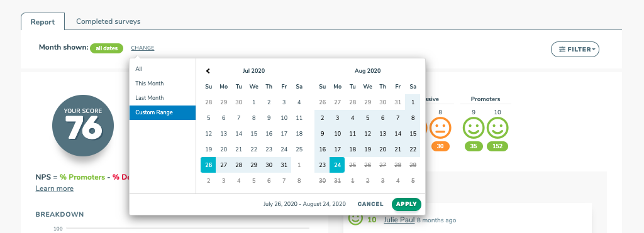Click the green smiley face for score 10
The height and width of the screenshot is (233, 644).
(497, 128)
